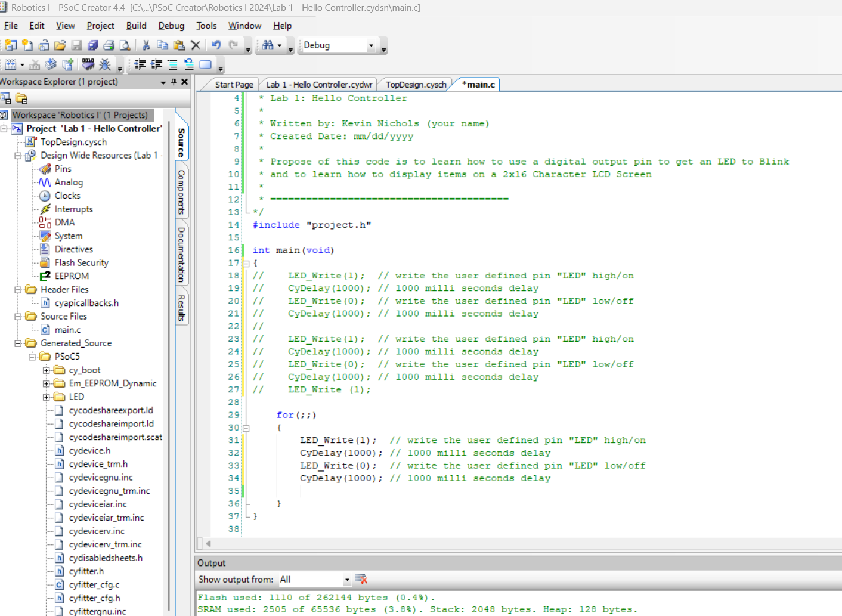
Task: Click the Open file folder icon
Action: (x=60, y=45)
